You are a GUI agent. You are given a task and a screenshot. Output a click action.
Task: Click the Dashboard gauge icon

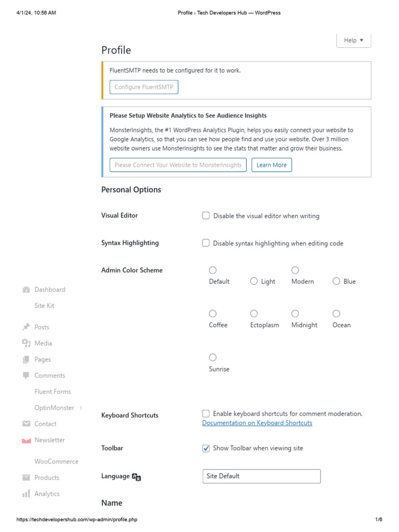(x=26, y=290)
